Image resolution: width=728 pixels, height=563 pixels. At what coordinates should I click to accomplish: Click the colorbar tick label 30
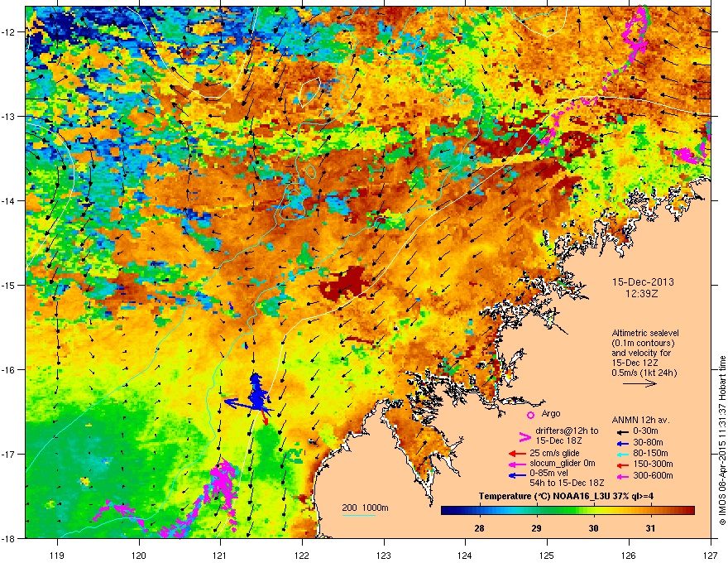coord(593,528)
